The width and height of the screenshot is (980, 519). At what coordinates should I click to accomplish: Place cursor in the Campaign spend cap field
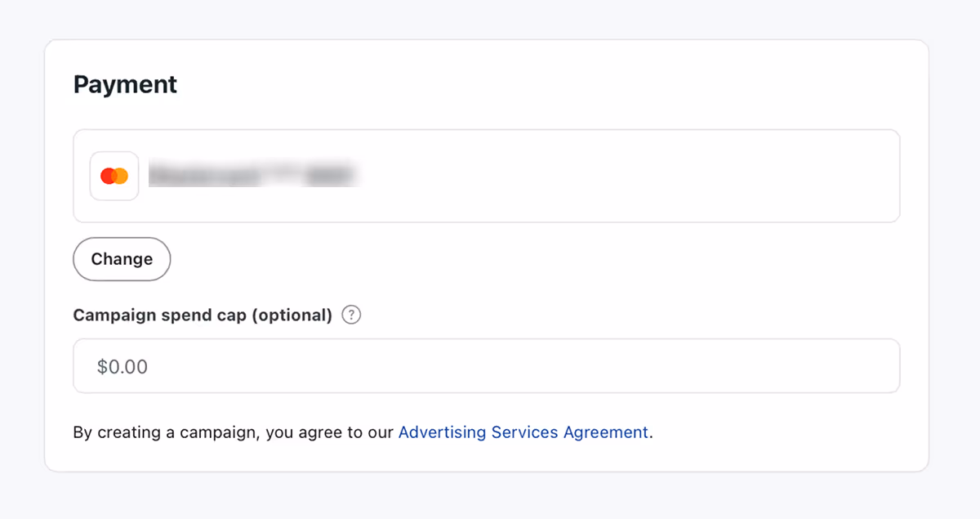(486, 365)
